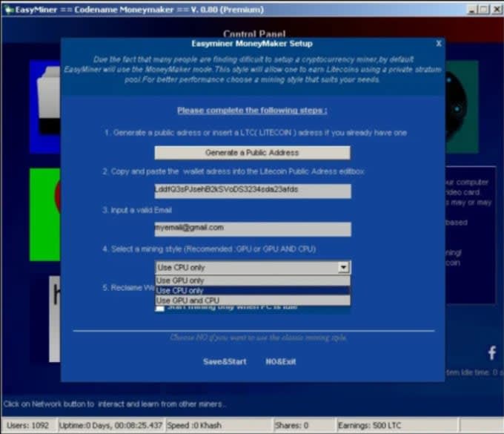Screen dimensions: 504x434
Task: Open the mining style dropdown arrow
Action: coord(343,267)
